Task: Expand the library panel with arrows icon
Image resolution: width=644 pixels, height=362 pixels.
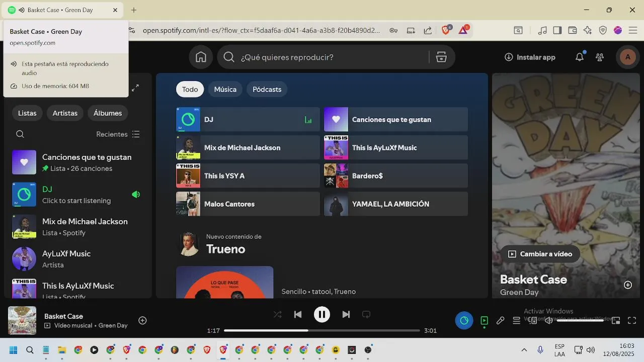Action: [135, 88]
